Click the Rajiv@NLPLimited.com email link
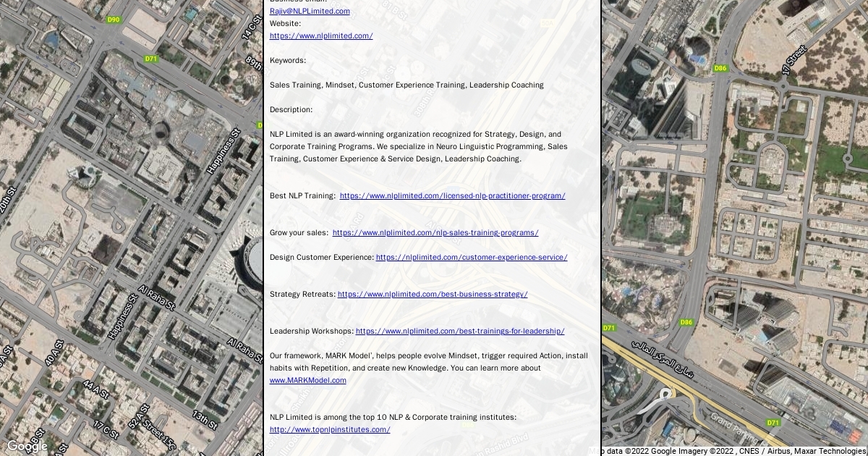This screenshot has width=868, height=456. [310, 11]
